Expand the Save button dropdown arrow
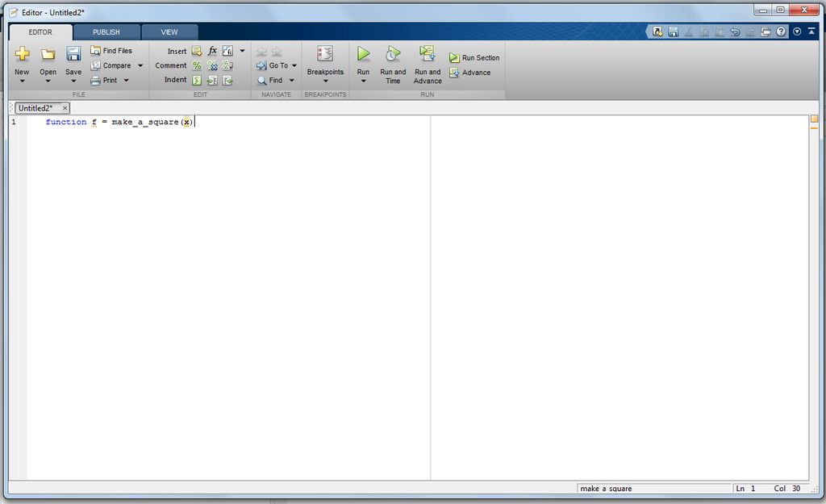Screen dimensions: 826x504 click(x=73, y=81)
